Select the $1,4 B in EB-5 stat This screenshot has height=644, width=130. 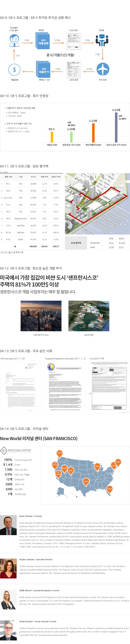12,464
